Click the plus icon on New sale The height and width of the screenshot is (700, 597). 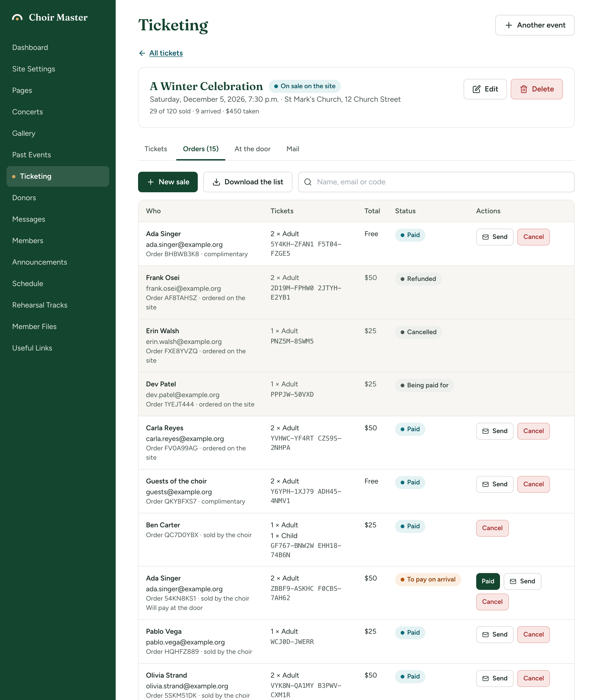(151, 182)
